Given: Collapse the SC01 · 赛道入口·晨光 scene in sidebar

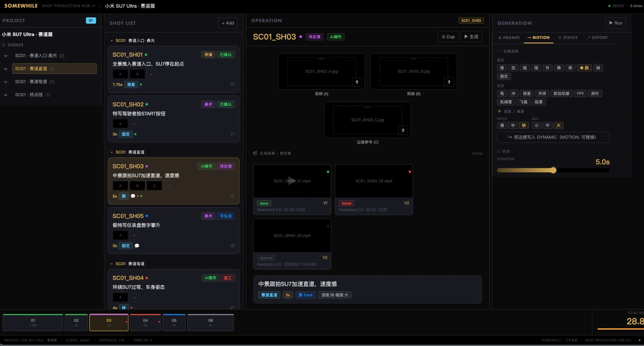Looking at the screenshot, I should click(6, 56).
